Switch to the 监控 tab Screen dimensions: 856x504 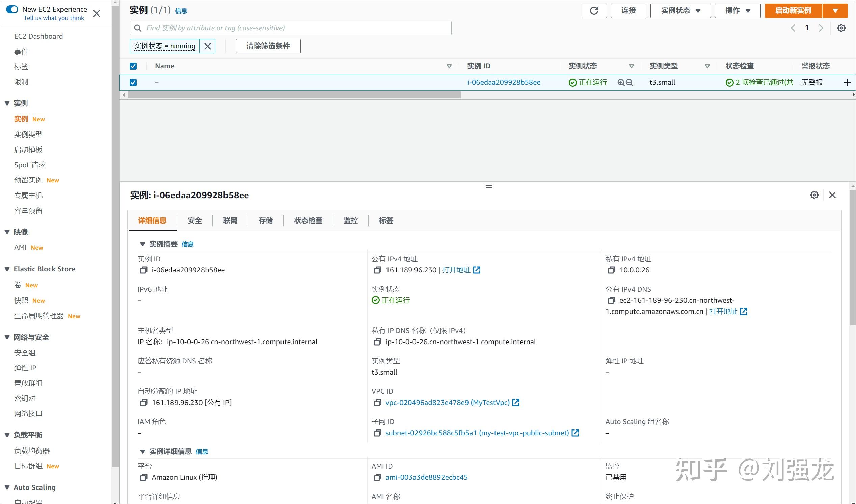(x=350, y=220)
